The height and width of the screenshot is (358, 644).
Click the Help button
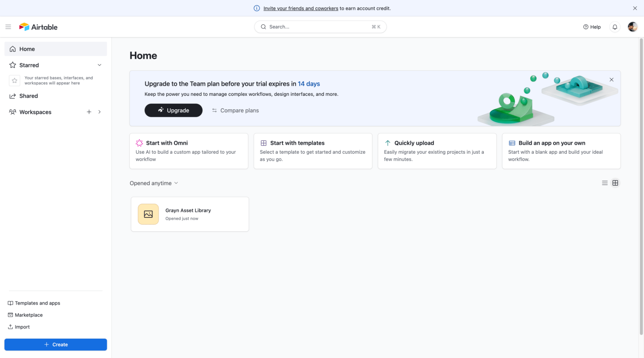[592, 27]
